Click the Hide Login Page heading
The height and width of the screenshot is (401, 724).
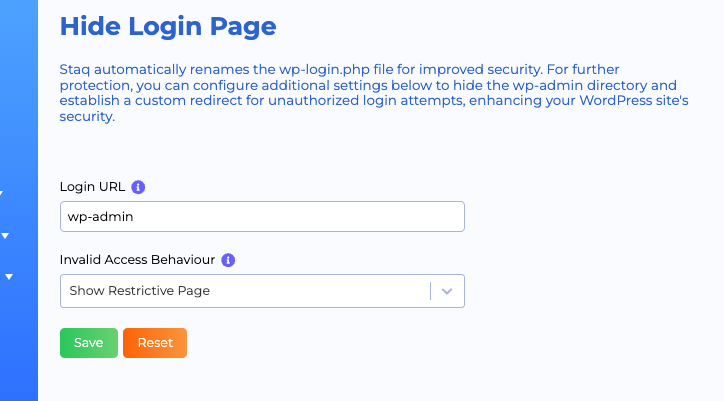tap(167, 26)
